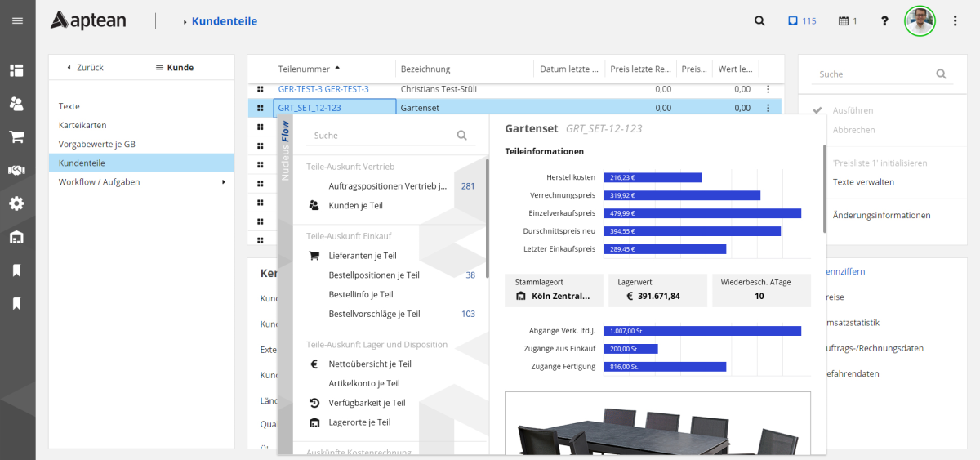Click the Einzelverkaufspreis 479,99 € bar

click(702, 213)
